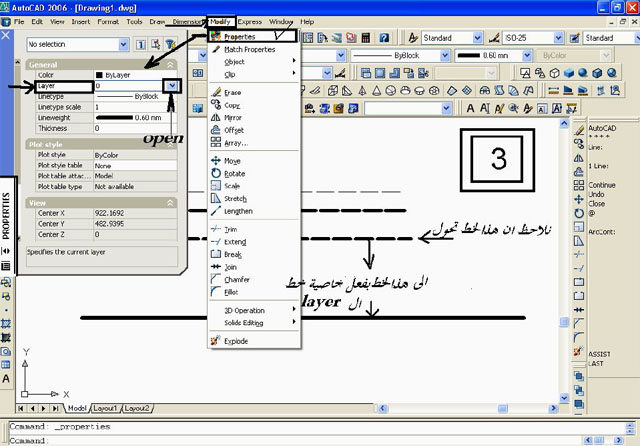Collapse the View properties section
This screenshot has width=640, height=446.
coord(170,203)
